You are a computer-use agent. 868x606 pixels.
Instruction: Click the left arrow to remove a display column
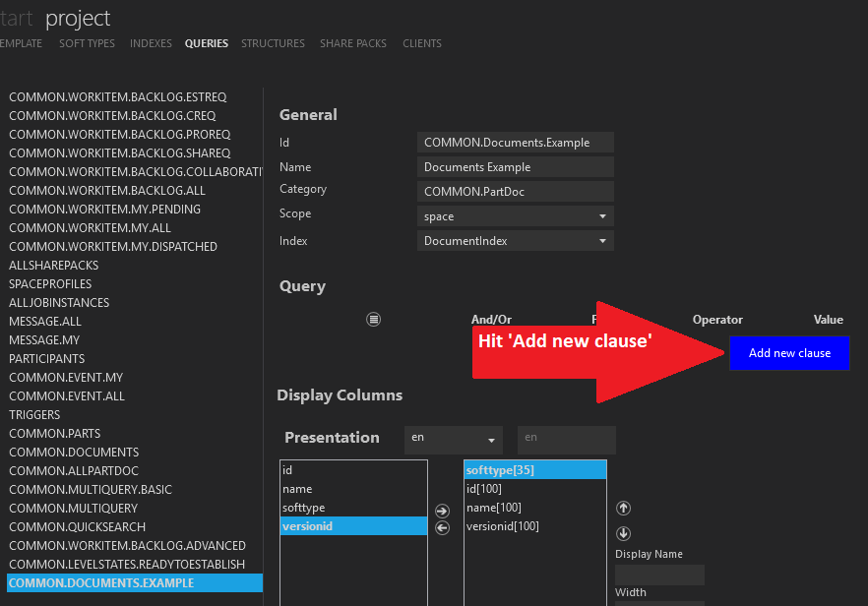click(442, 528)
